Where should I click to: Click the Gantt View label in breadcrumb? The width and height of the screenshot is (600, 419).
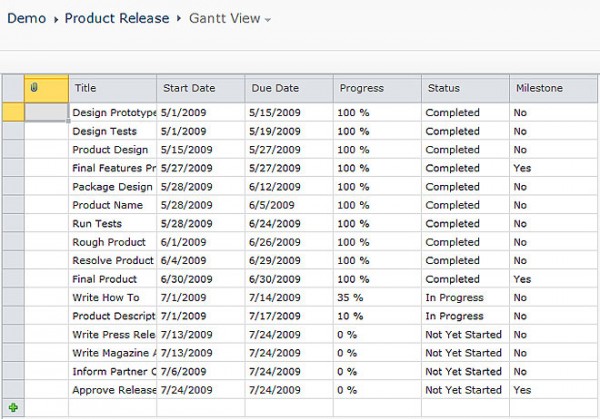pyautogui.click(x=224, y=18)
